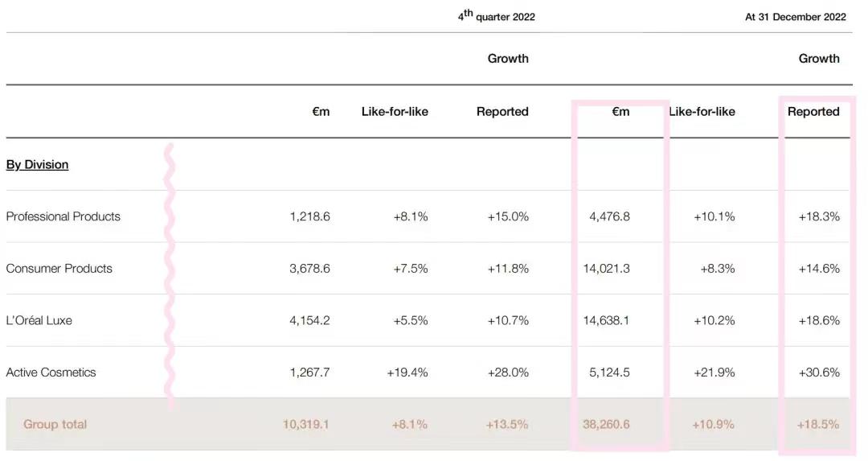868x461 pixels.
Task: Select the Active Cosmetics row label
Action: click(x=51, y=373)
